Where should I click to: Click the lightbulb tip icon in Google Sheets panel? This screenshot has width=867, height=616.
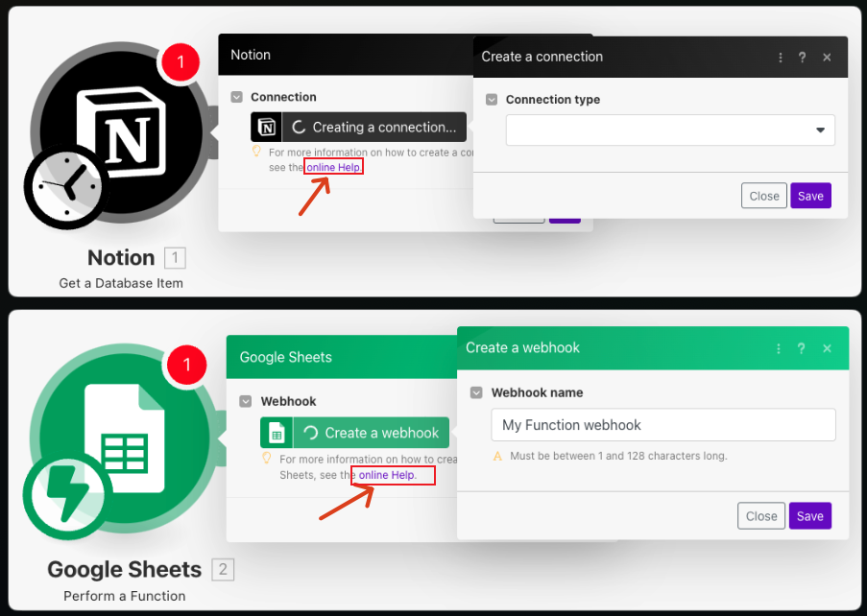pos(267,458)
